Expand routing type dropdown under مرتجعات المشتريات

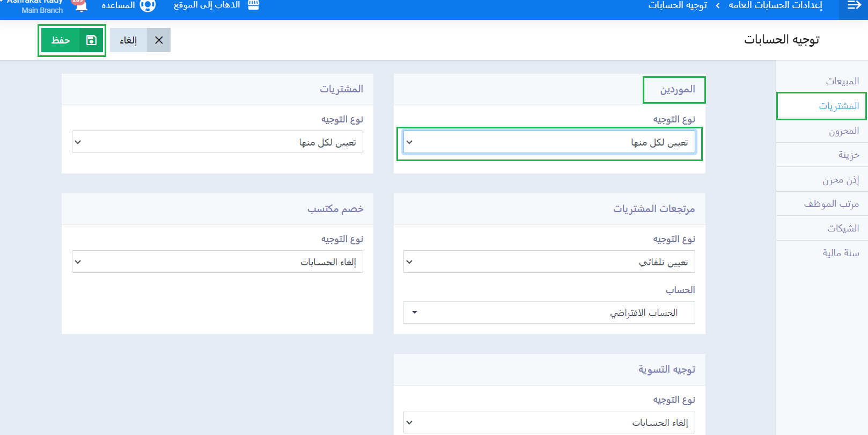pos(549,262)
